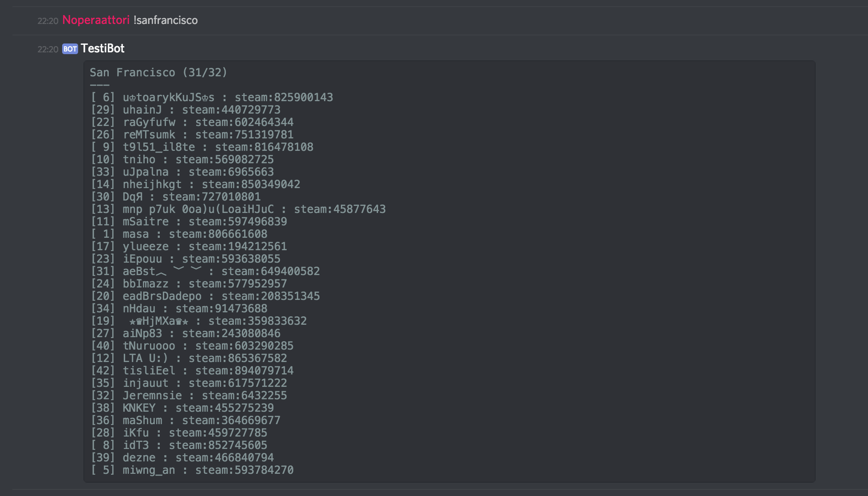Click the Noperaattori username
Viewport: 868px width, 496px height.
[x=96, y=20]
